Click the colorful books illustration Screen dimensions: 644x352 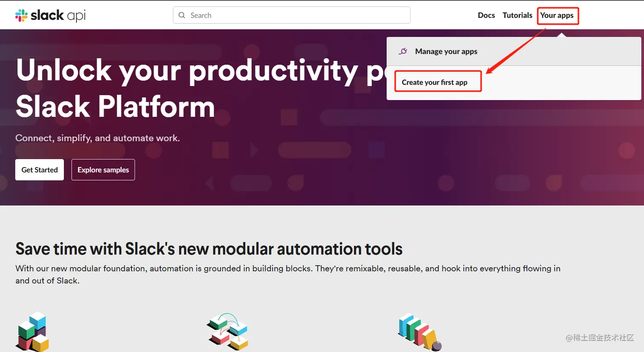pyautogui.click(x=419, y=332)
